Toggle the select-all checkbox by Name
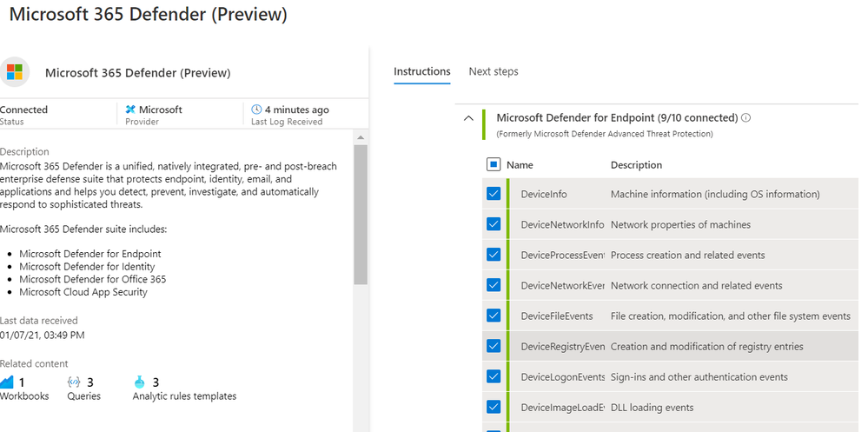868x432 pixels. tap(494, 164)
